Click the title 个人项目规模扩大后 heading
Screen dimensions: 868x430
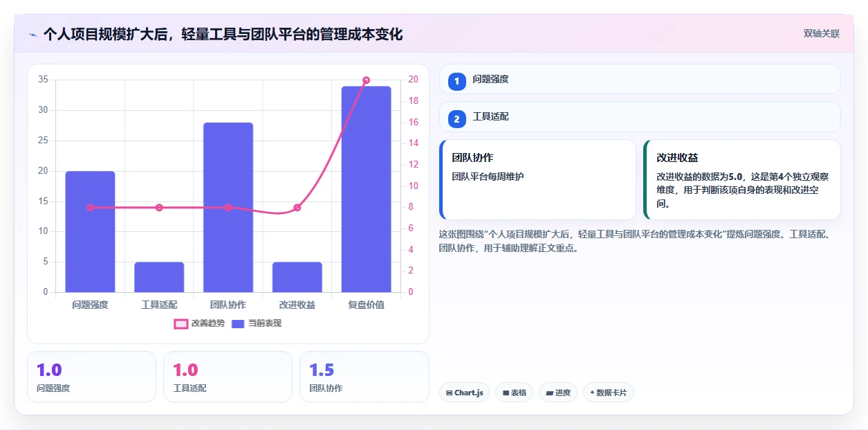223,34
